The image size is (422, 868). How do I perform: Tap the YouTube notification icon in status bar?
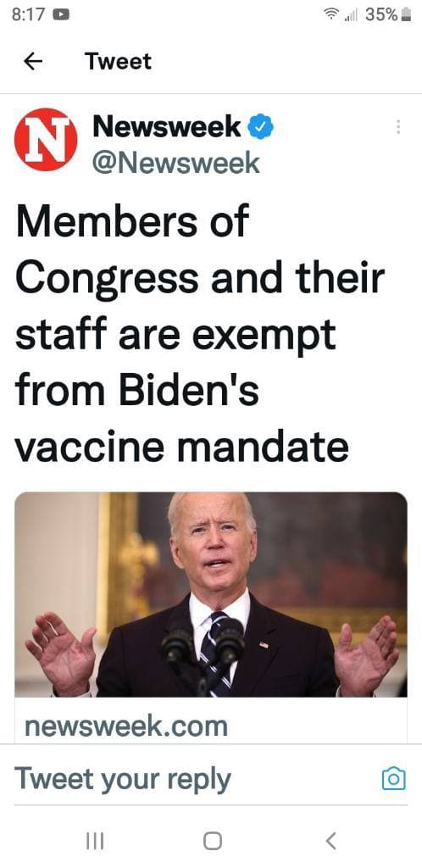click(61, 15)
